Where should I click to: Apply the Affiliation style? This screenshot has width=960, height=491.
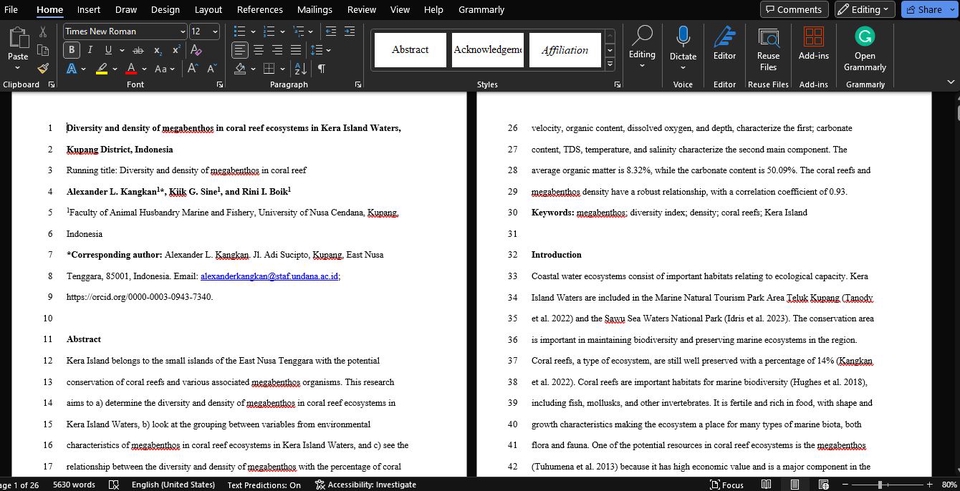(564, 50)
